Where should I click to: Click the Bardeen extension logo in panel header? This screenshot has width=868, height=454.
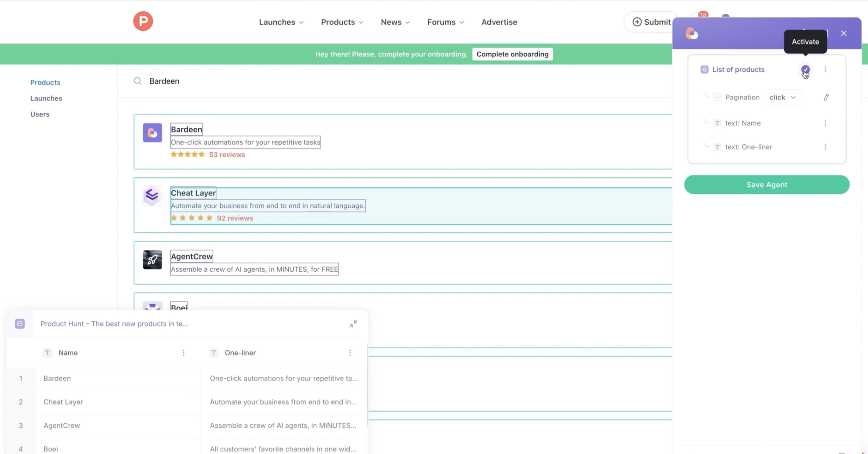click(x=692, y=33)
